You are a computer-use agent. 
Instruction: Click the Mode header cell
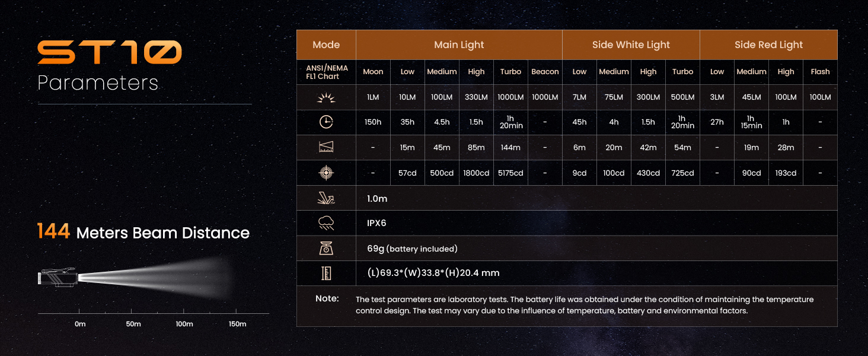coord(326,44)
